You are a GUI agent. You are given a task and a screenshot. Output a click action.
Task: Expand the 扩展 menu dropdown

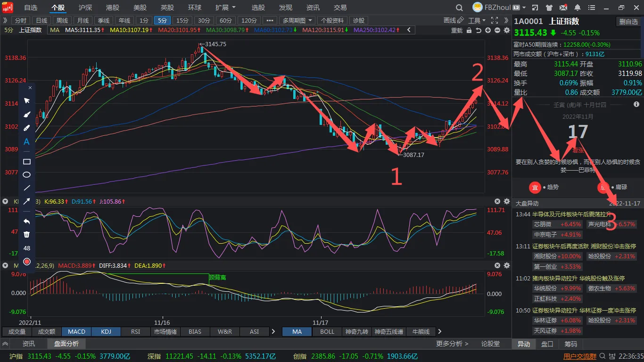pyautogui.click(x=225, y=8)
